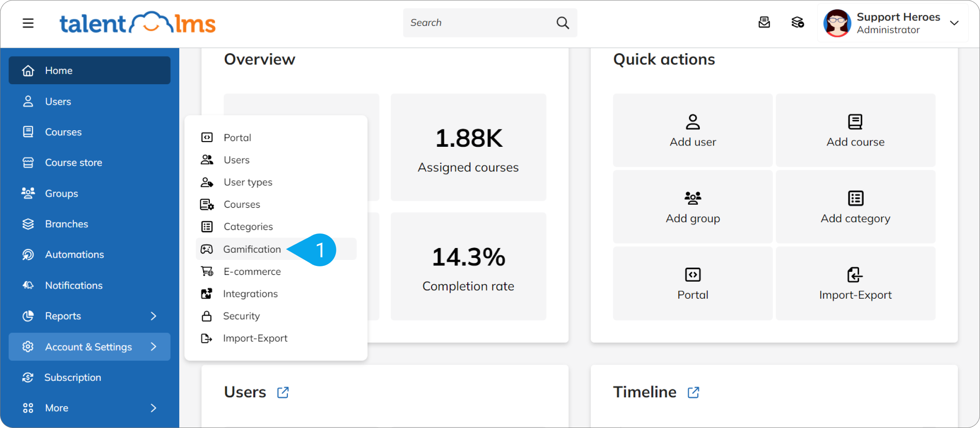Click the Support Heroes avatar
The image size is (980, 428).
click(837, 23)
